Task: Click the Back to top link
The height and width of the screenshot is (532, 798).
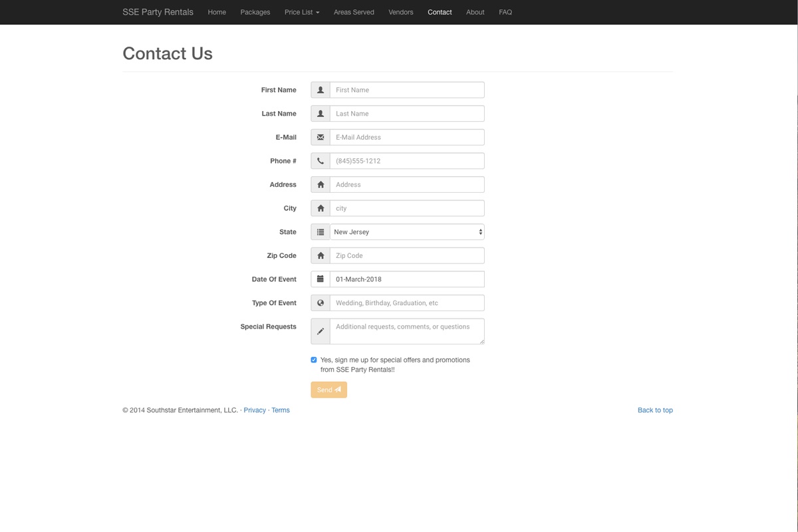Action: [655, 410]
